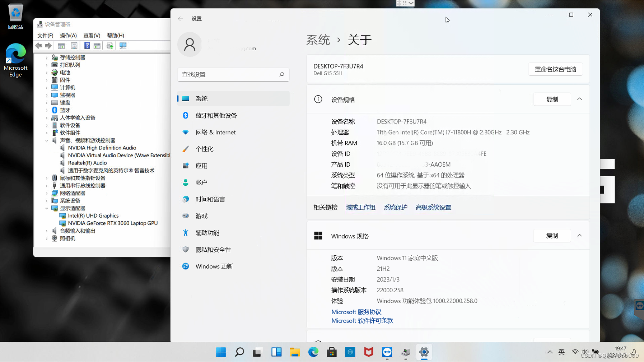Click 复制 button for Windows 规格
The image size is (644, 362).
point(552,236)
